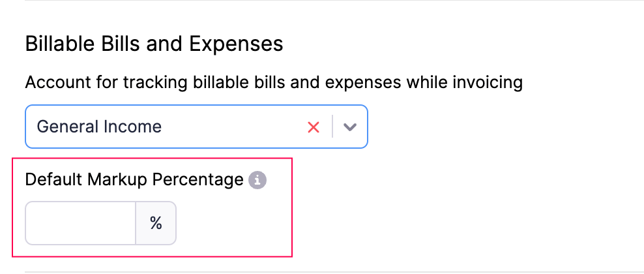The height and width of the screenshot is (274, 644).
Task: Click the % suffix beside markup field
Action: coord(156,223)
